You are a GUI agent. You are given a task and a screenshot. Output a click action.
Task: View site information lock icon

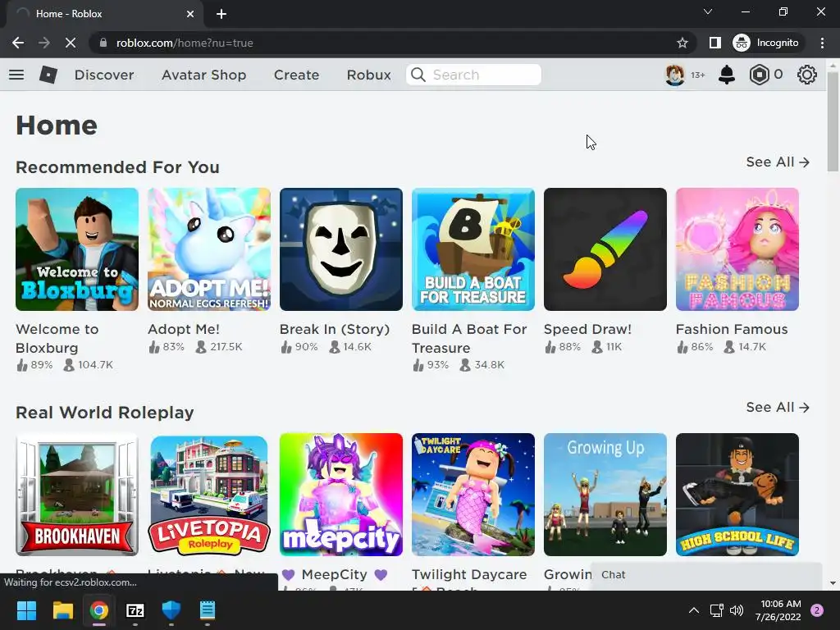[x=104, y=43]
